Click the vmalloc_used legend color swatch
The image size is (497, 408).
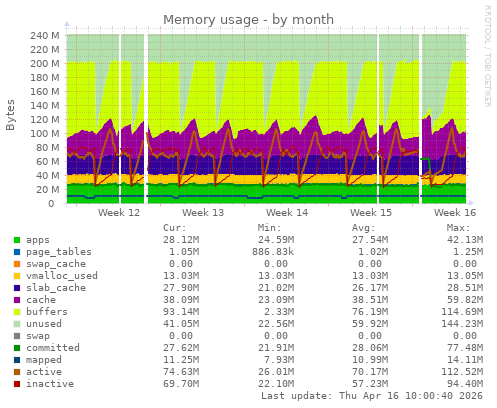click(17, 276)
